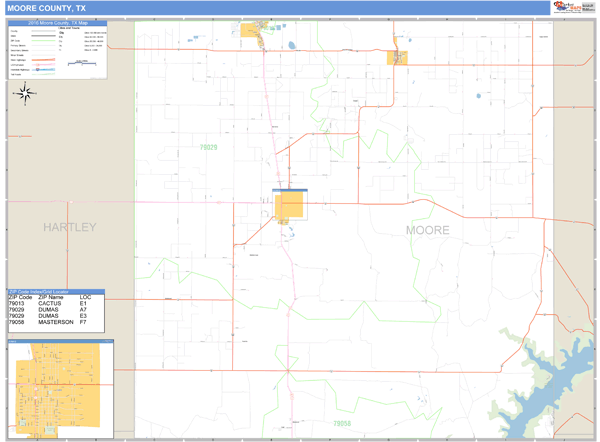Click 79013 in the ZIP index table
Screen dimensions: 600x442
pos(16,303)
